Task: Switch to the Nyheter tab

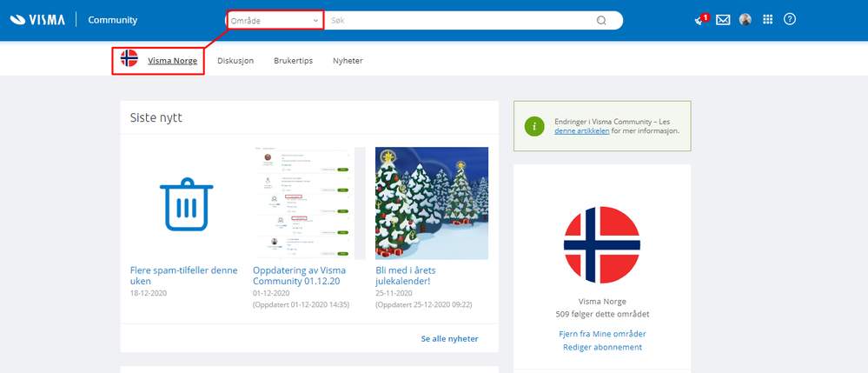Action: pyautogui.click(x=348, y=61)
